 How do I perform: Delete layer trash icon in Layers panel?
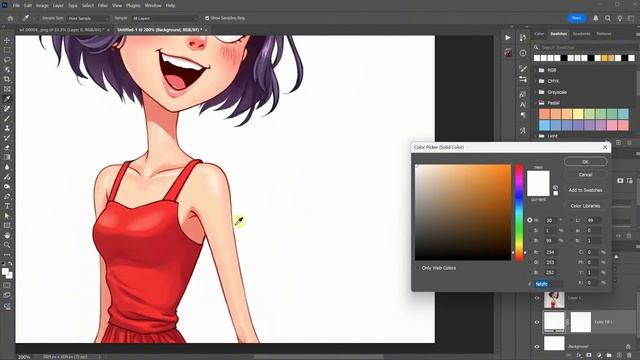coord(629,356)
